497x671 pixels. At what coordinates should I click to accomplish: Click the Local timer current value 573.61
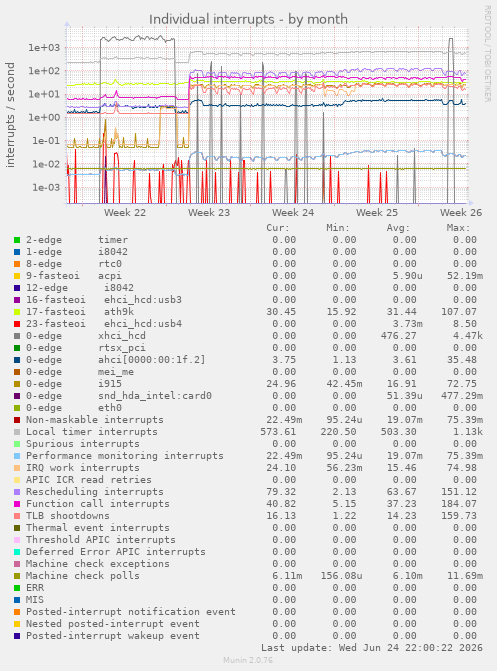point(278,432)
